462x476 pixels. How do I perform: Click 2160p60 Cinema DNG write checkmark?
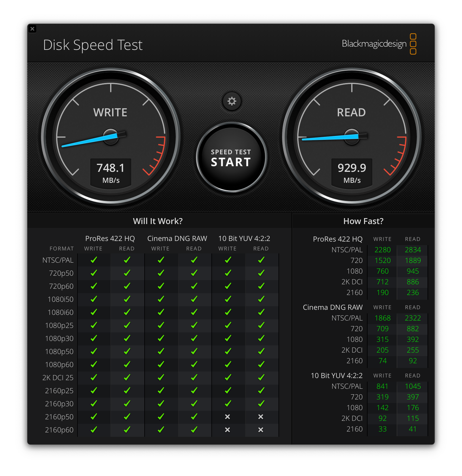161,430
